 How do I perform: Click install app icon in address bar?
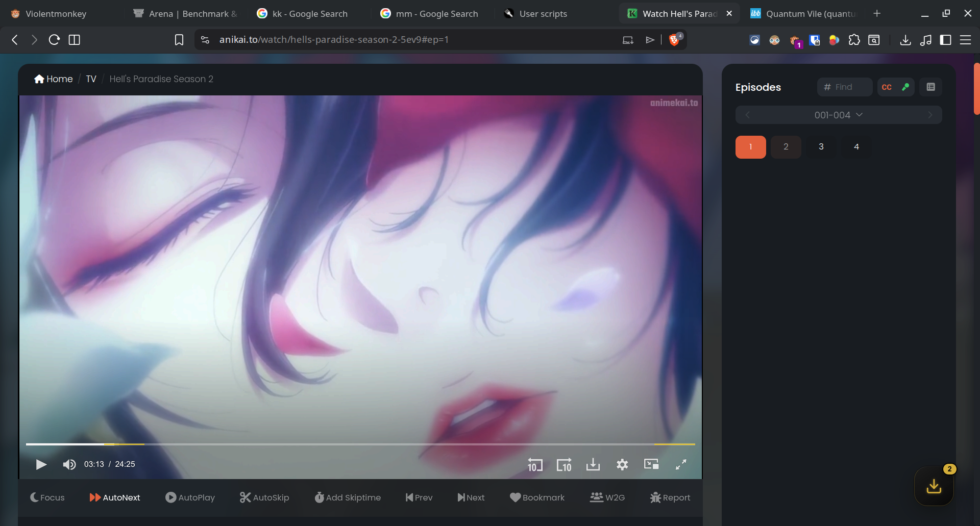(x=628, y=40)
